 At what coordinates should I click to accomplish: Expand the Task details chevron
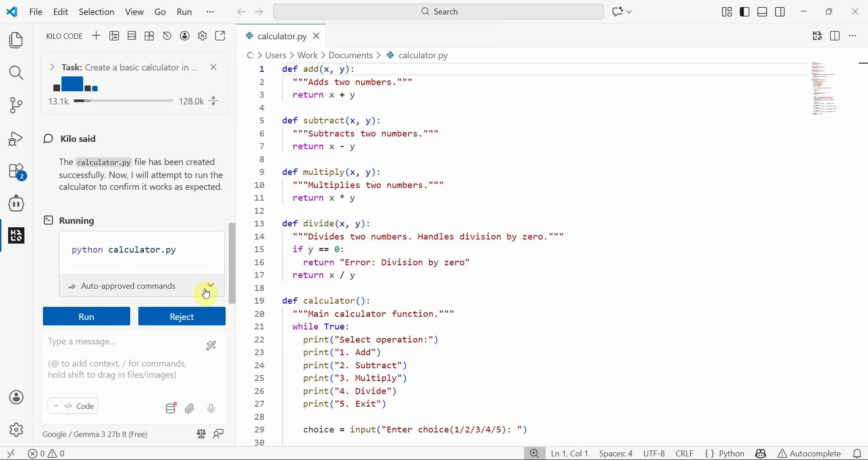click(x=52, y=67)
